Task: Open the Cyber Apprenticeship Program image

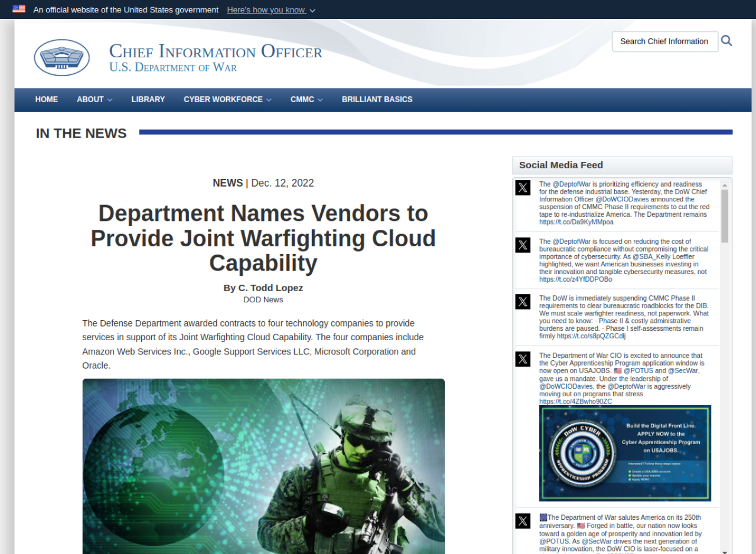Action: [x=625, y=453]
